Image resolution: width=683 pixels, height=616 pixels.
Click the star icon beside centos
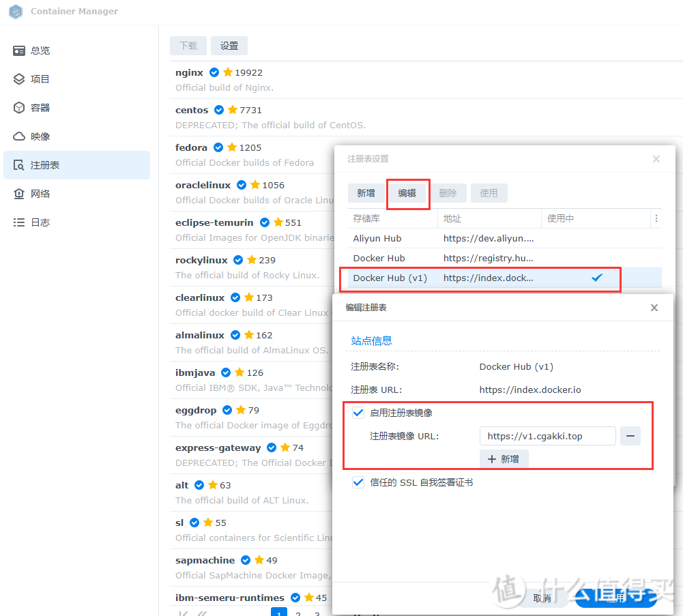click(233, 110)
